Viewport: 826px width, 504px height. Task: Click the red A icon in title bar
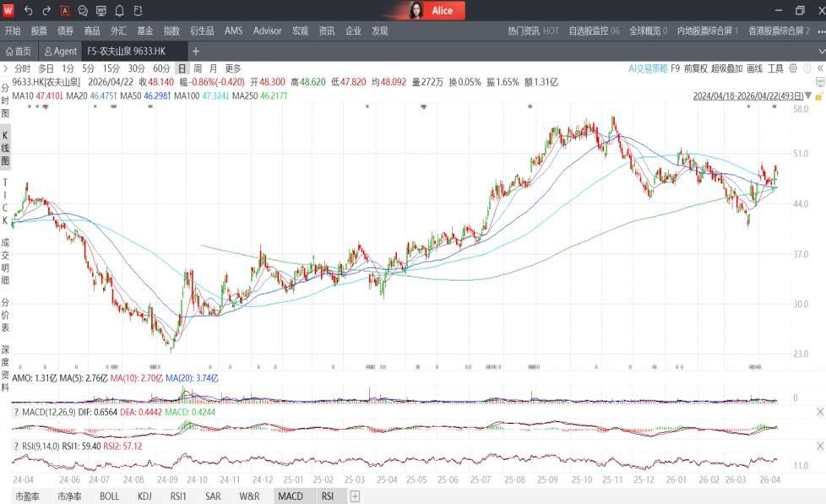(x=65, y=11)
